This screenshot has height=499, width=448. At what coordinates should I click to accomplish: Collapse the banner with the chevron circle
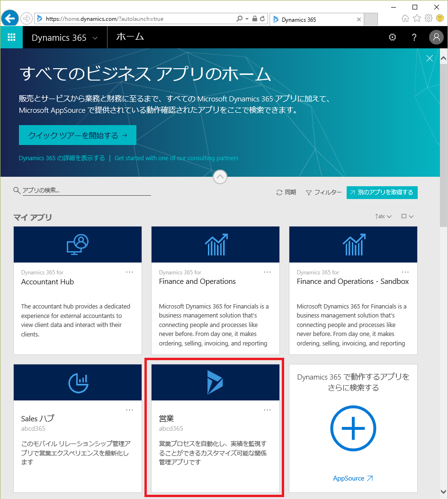click(220, 177)
